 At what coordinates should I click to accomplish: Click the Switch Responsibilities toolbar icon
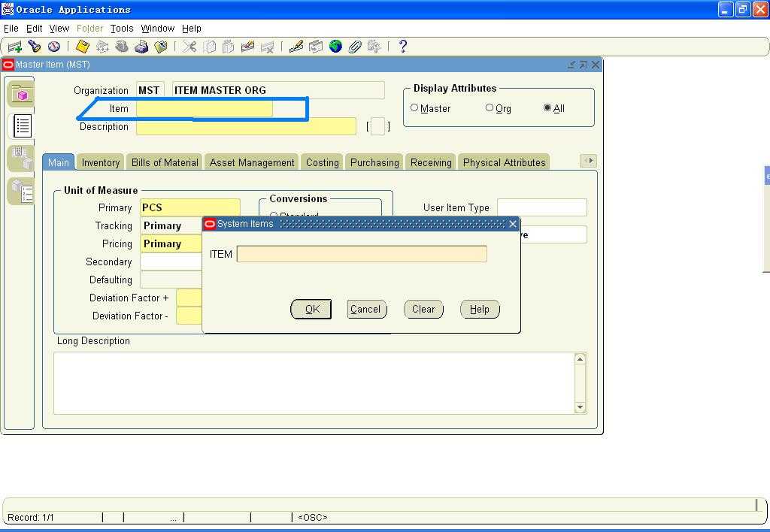[x=122, y=47]
